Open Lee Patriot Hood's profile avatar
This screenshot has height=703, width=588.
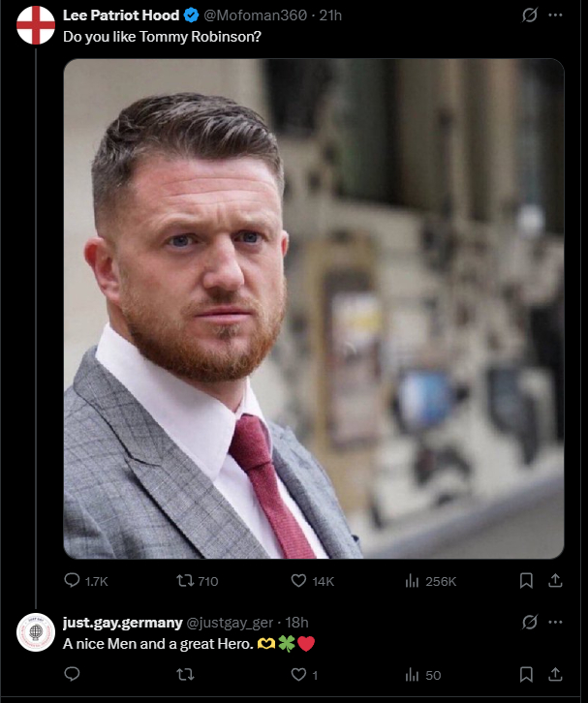pos(37,24)
